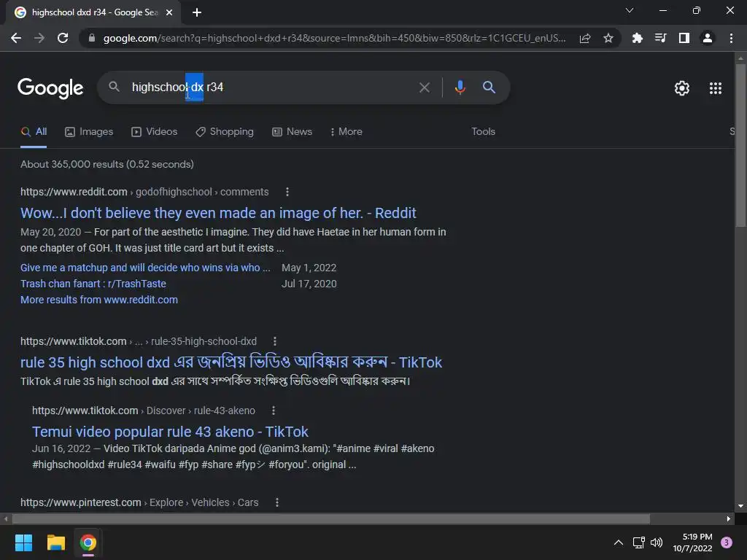
Task: Open options for the reddit.com result
Action: point(287,192)
